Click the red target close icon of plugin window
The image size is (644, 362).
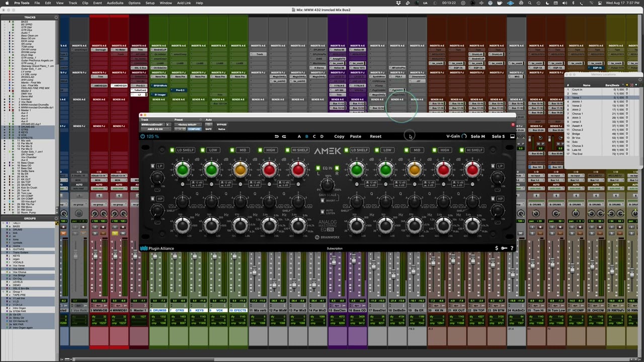tap(513, 125)
